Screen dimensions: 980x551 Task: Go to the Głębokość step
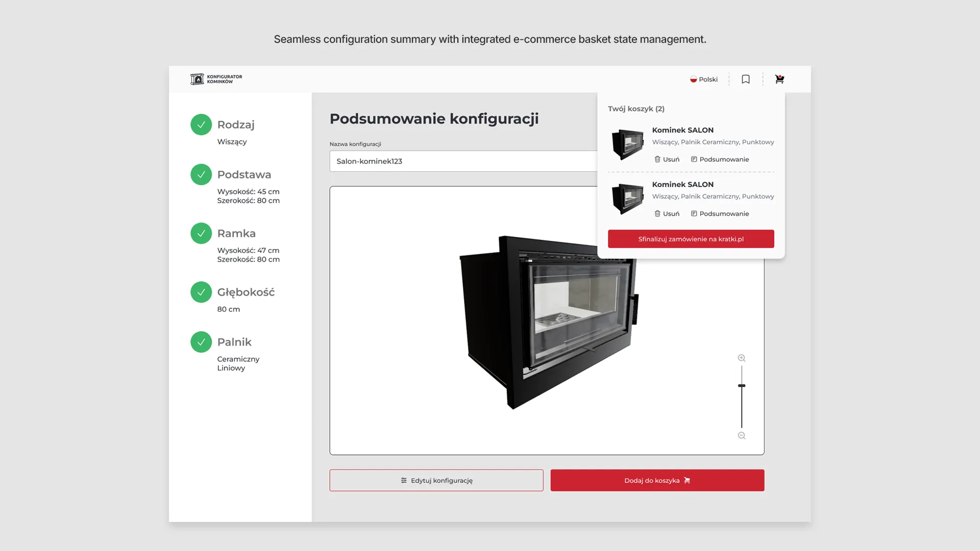click(x=246, y=292)
